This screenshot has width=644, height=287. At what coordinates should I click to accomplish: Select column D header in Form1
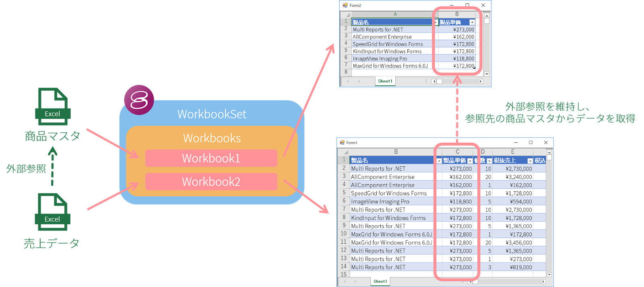(483, 152)
